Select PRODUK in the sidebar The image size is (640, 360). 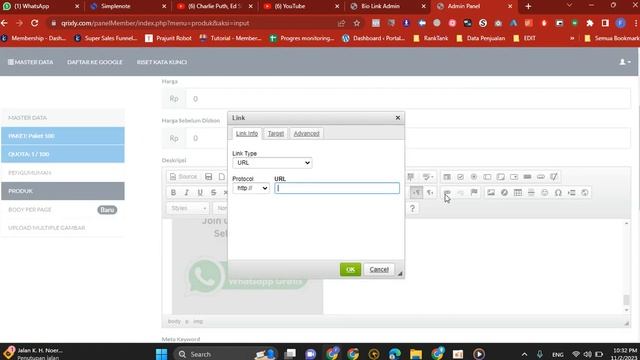[x=63, y=191]
